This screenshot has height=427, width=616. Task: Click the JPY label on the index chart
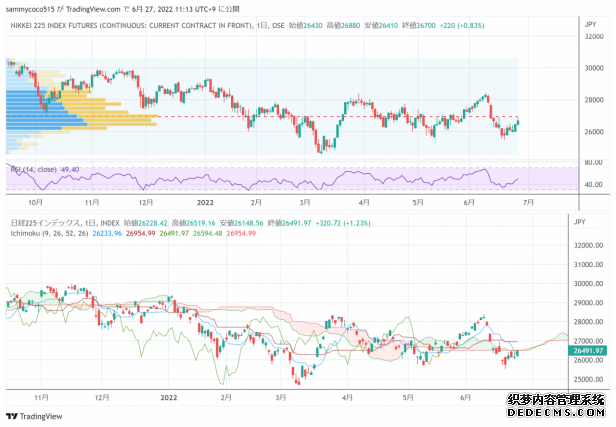(x=580, y=222)
